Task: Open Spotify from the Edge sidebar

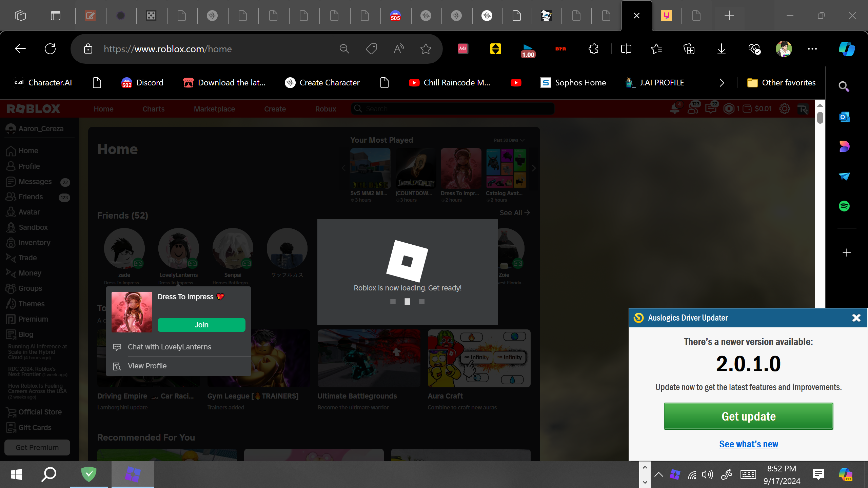Action: (844, 206)
